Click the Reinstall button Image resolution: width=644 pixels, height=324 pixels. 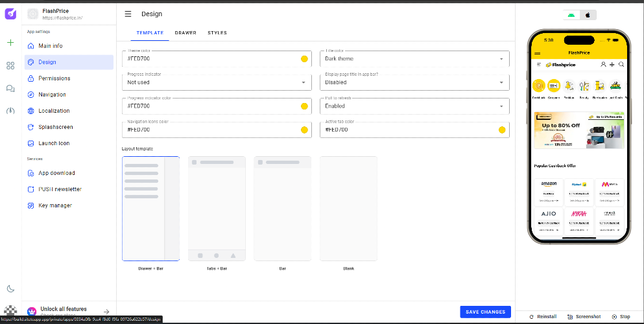point(543,317)
